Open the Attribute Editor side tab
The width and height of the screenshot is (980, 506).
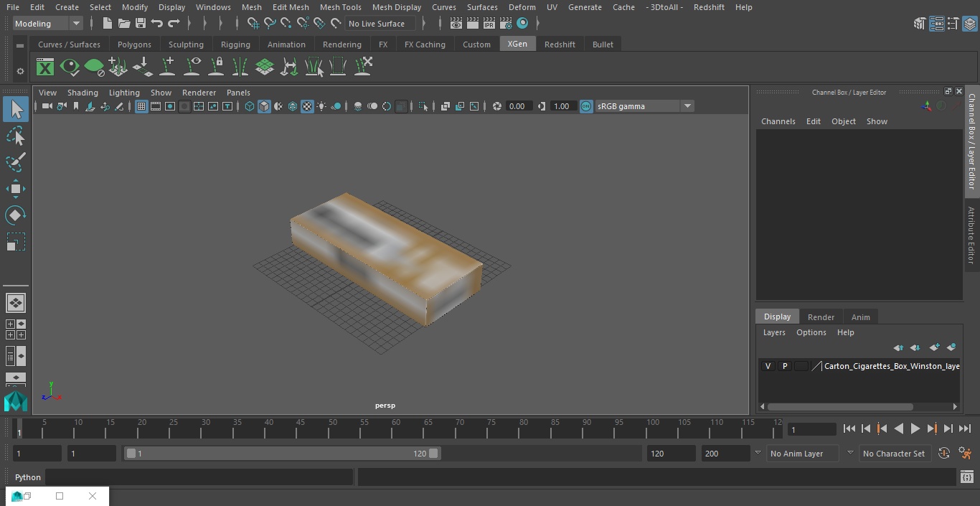[x=971, y=235]
